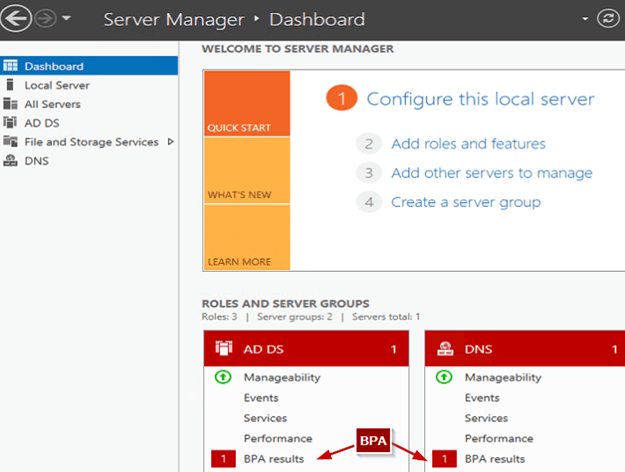Click the AD DS tile icon

pos(224,348)
